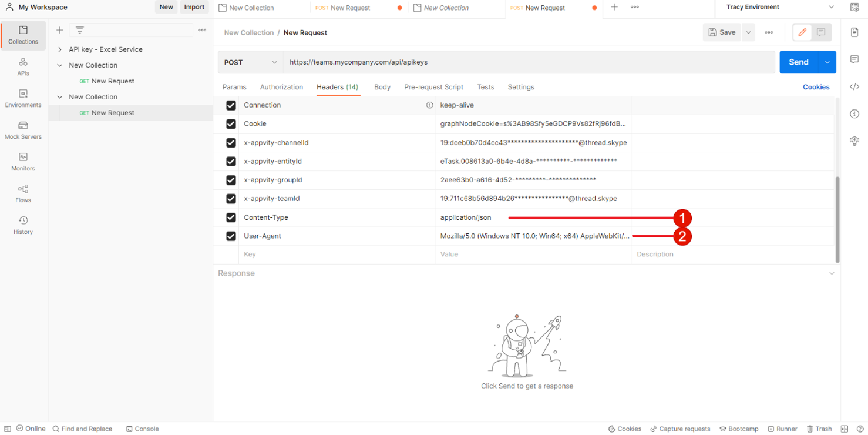Viewport: 868px width, 435px height.
Task: Expand the API key - Excel Service collection
Action: pos(60,49)
